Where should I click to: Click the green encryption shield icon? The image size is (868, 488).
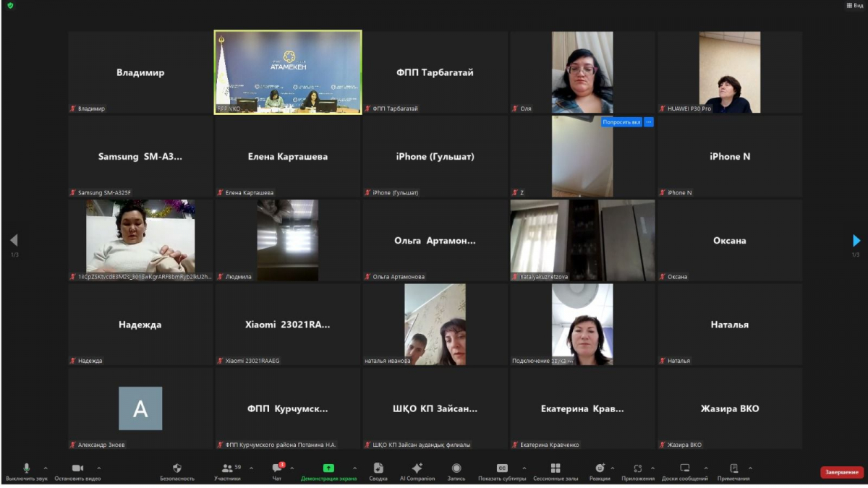10,5
